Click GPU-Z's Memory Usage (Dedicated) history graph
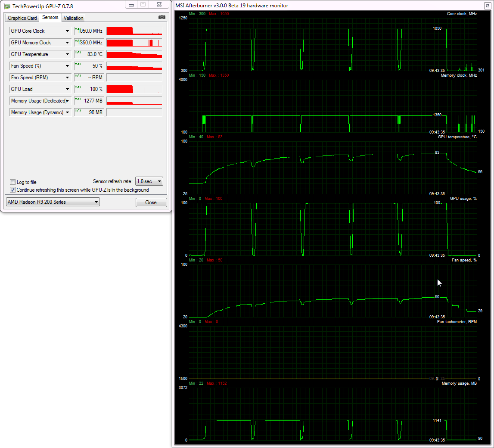494x448 pixels. click(134, 101)
